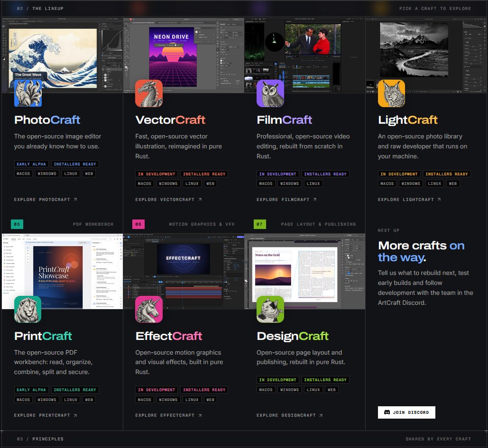Open the Explore PhotoCraft link

46,200
